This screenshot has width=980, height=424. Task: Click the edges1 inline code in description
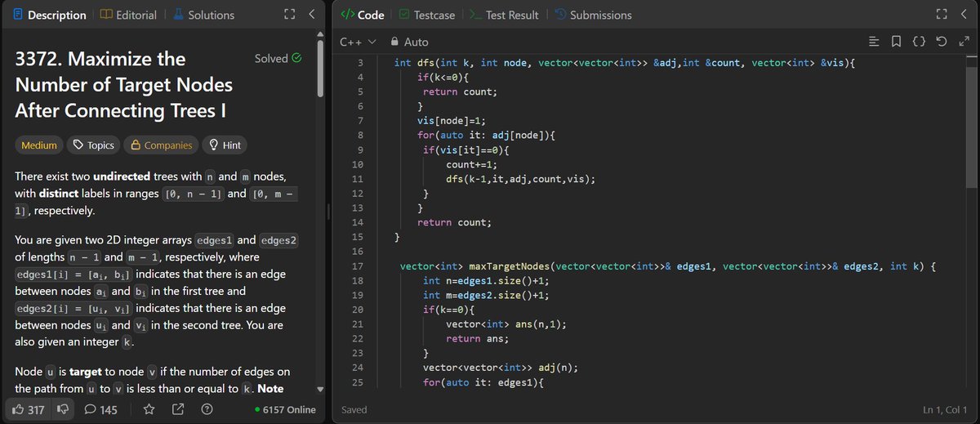tap(215, 240)
